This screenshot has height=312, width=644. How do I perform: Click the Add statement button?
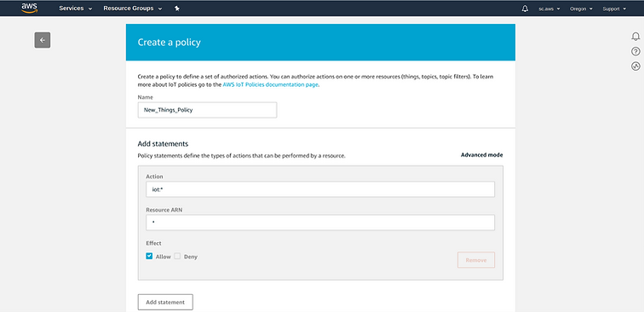(x=165, y=302)
